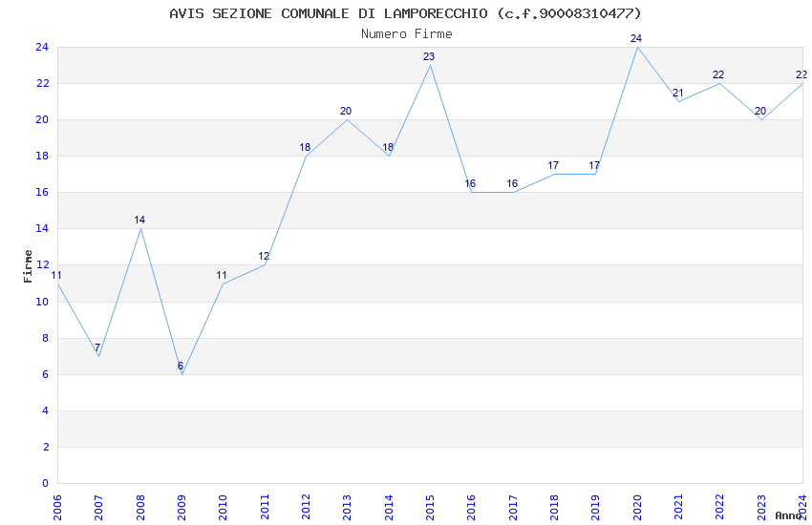Click the 2011 x-axis year label

pos(265,508)
